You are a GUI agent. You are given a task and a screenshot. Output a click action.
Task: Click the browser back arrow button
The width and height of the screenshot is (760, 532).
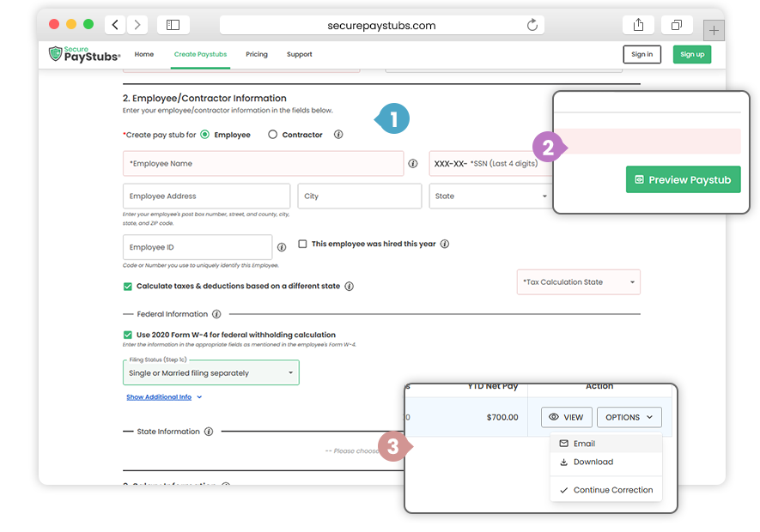pos(116,25)
